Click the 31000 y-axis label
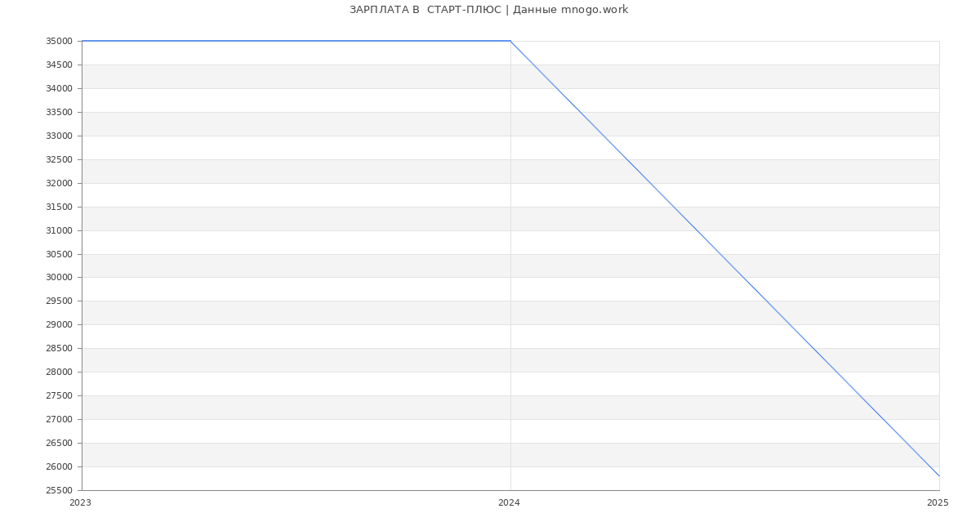Screen dimensions: 980x531 point(59,231)
